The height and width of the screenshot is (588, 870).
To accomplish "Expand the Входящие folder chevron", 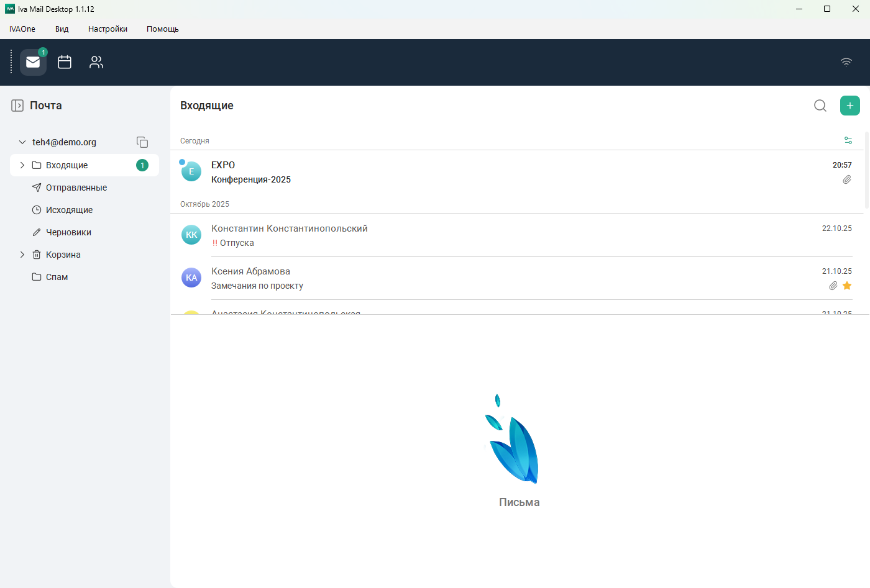I will 22,165.
